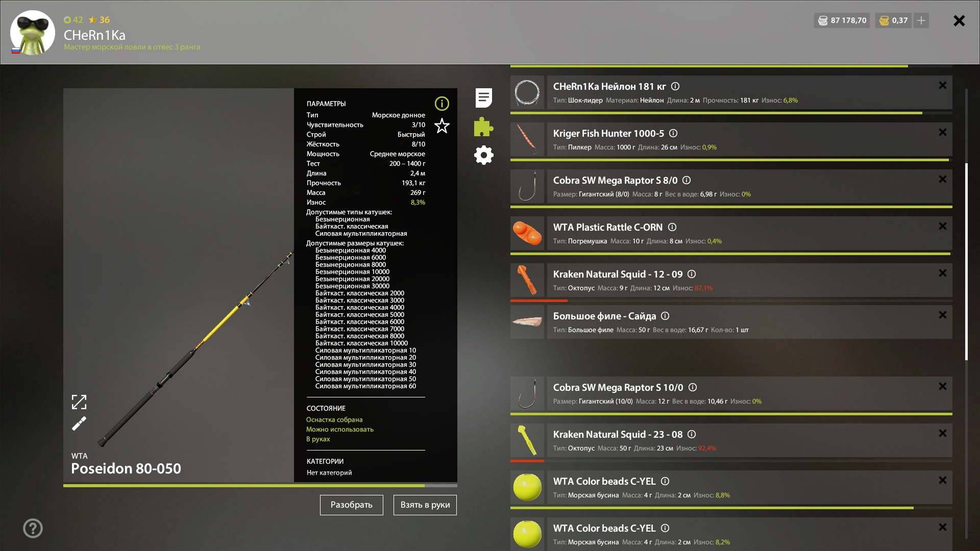Click rod 3D preview image
Screen dimensions: 980x551
[179, 285]
